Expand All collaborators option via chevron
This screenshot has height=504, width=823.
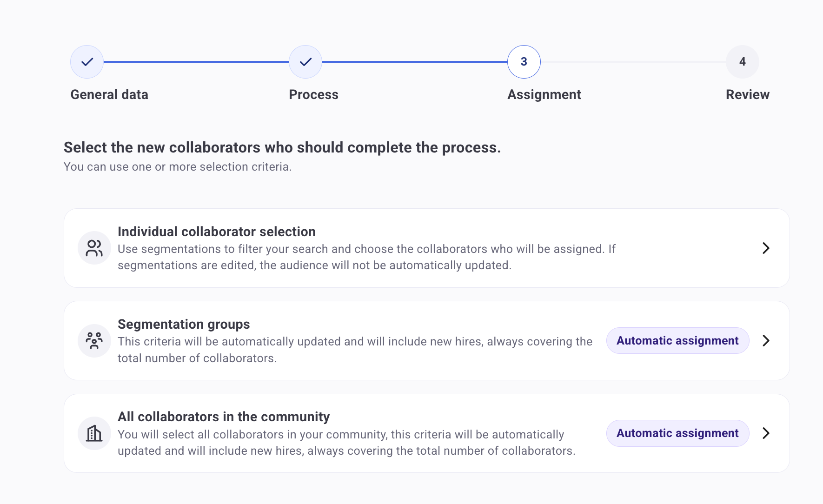click(766, 433)
